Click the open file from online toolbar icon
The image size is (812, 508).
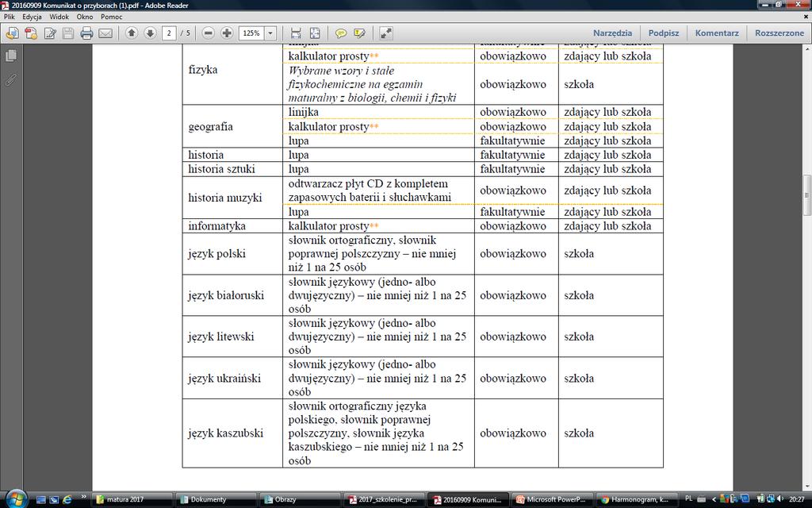click(12, 33)
